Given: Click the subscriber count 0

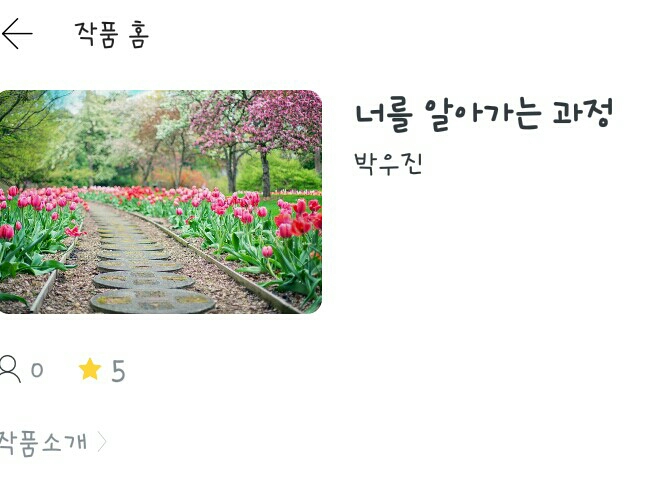Looking at the screenshot, I should coord(37,370).
